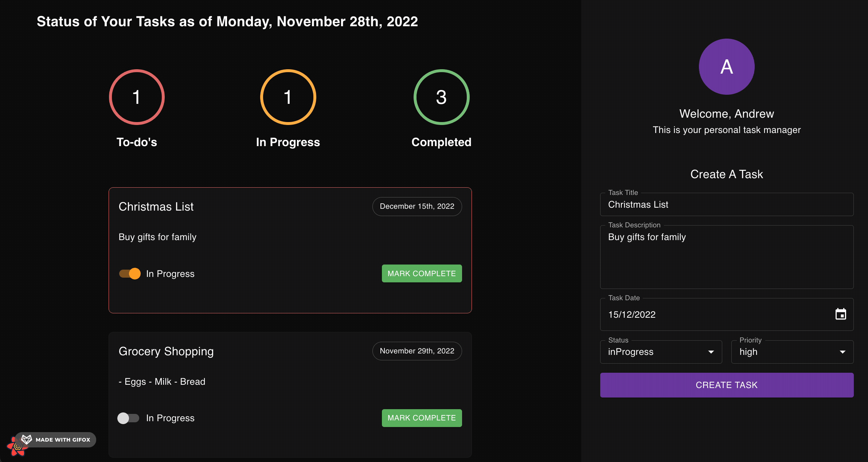Click the Task Description text area
Screen dimensions: 868x462
(726, 258)
